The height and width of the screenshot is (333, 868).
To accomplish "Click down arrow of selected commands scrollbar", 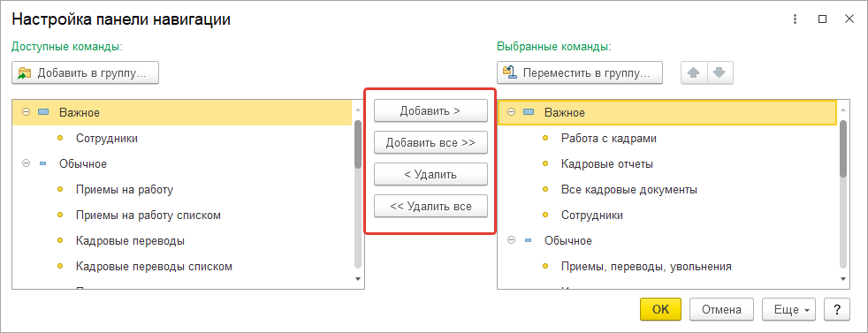I will [x=843, y=279].
